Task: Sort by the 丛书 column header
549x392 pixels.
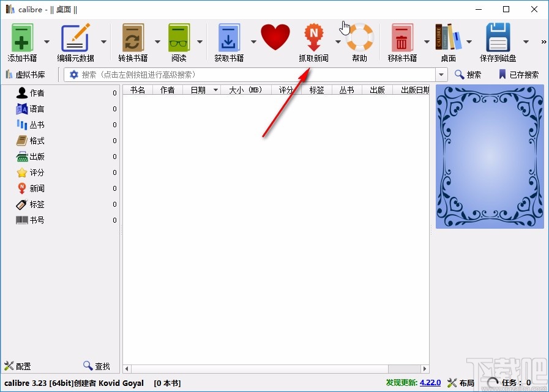Action: pos(346,90)
